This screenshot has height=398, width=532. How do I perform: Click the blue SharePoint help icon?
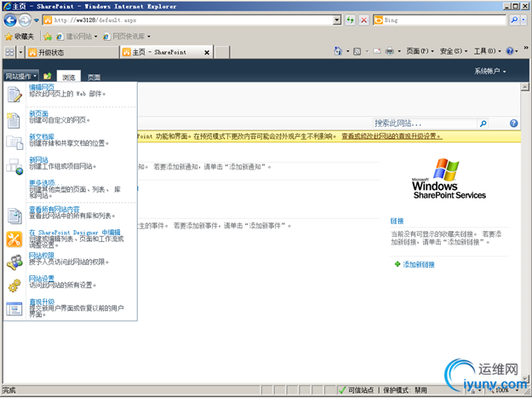tap(513, 124)
